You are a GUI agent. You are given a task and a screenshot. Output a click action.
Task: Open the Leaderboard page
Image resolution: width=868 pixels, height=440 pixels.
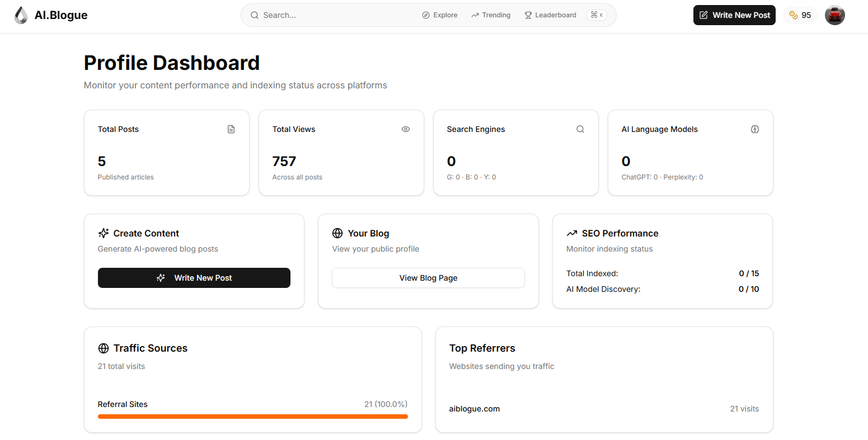pyautogui.click(x=550, y=15)
